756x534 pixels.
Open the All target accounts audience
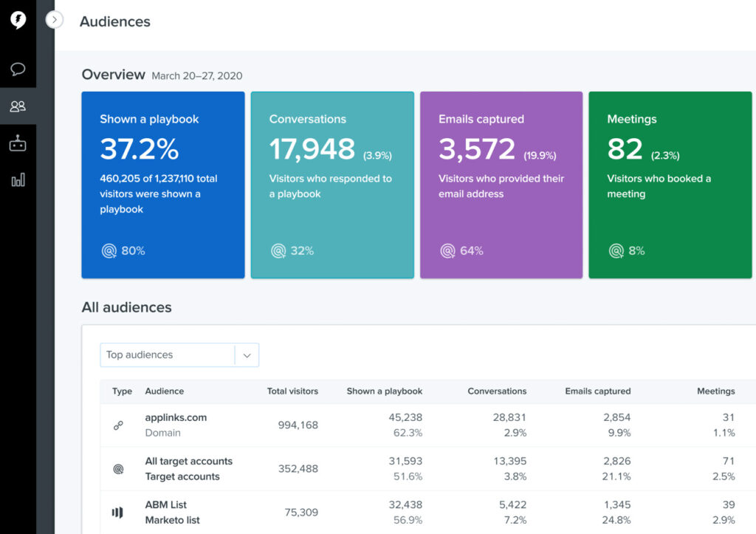tap(188, 461)
